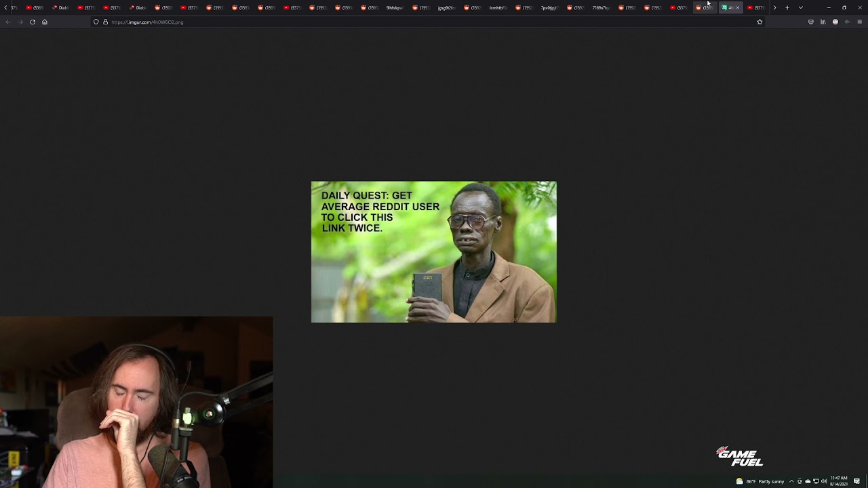Open the volume speaker control

(x=824, y=481)
